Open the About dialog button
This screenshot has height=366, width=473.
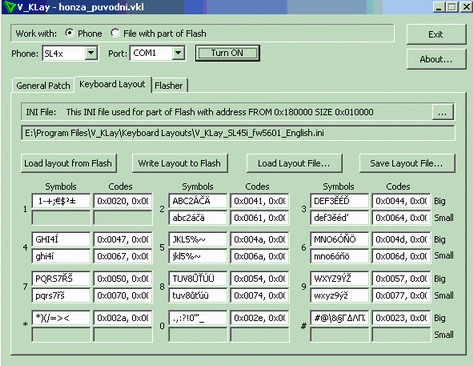(x=436, y=59)
